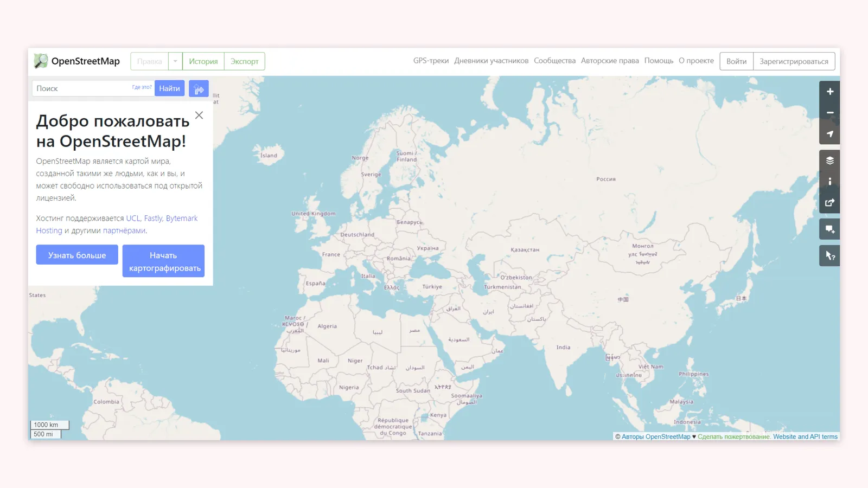Click the Algeria label on map
This screenshot has height=488, width=868.
(x=327, y=326)
